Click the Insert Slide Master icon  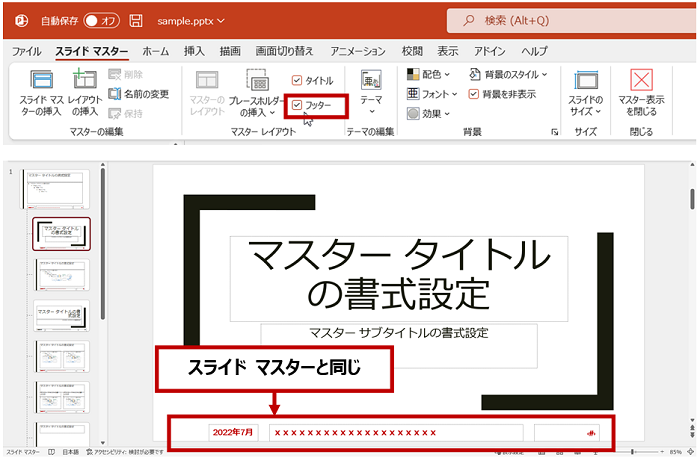[41, 80]
